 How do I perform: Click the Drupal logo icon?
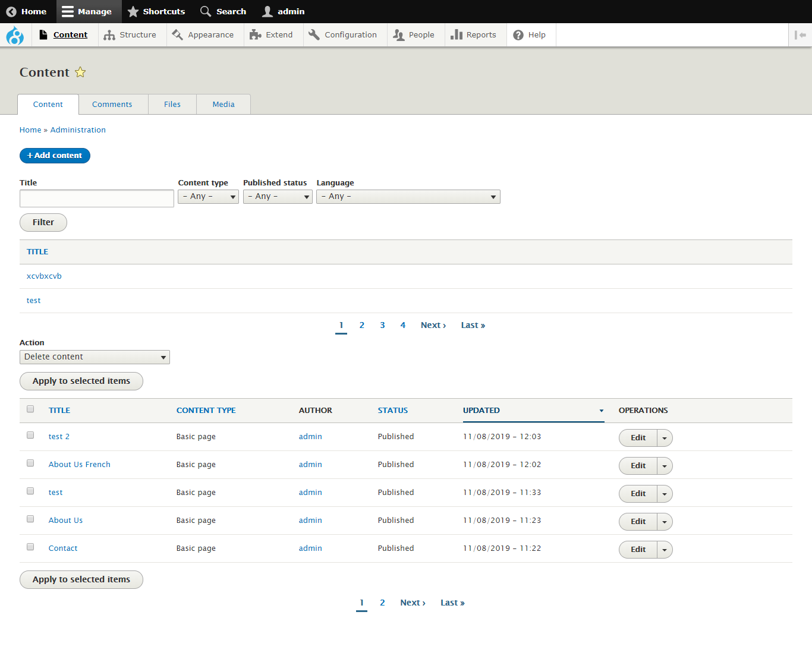[15, 36]
